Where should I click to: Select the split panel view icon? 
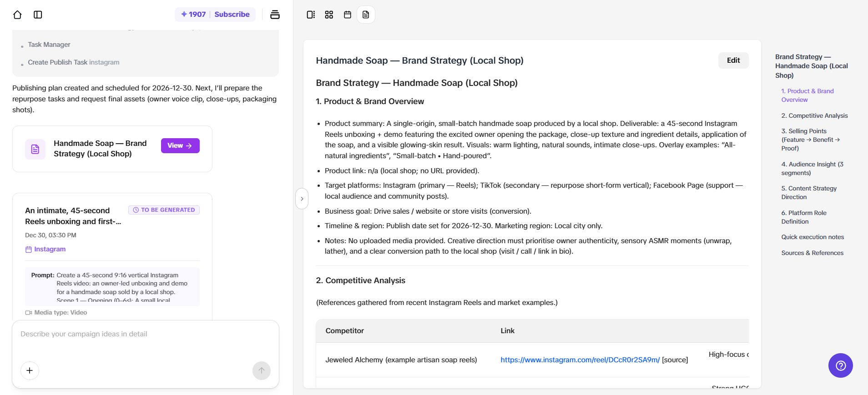(311, 15)
